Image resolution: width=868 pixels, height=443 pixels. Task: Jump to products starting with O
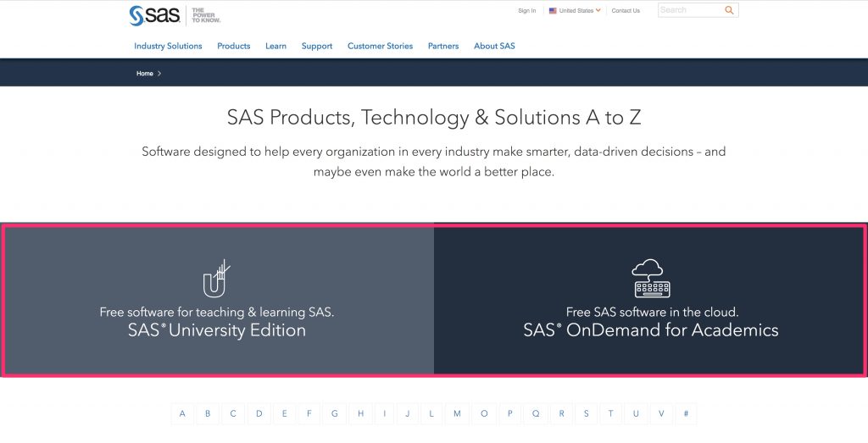(484, 413)
